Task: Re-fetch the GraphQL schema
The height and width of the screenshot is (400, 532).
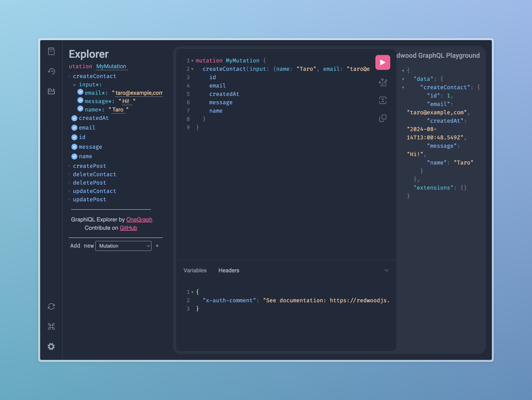Action: coord(51,306)
